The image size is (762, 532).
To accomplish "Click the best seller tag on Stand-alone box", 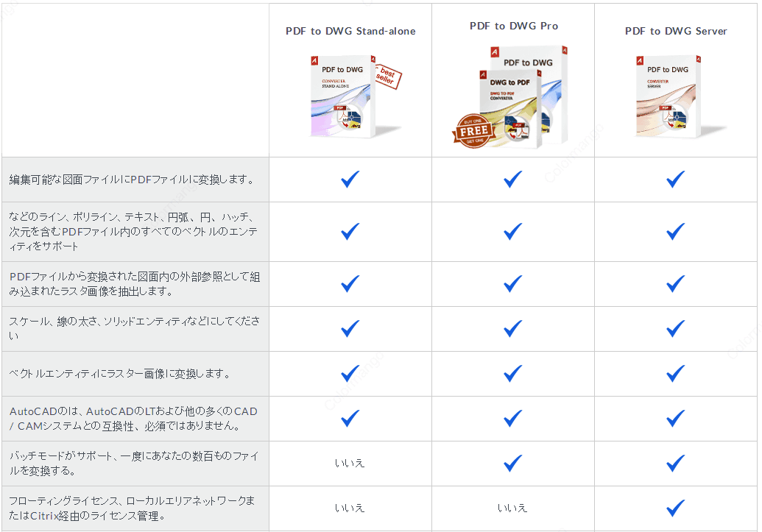I will 388,77.
